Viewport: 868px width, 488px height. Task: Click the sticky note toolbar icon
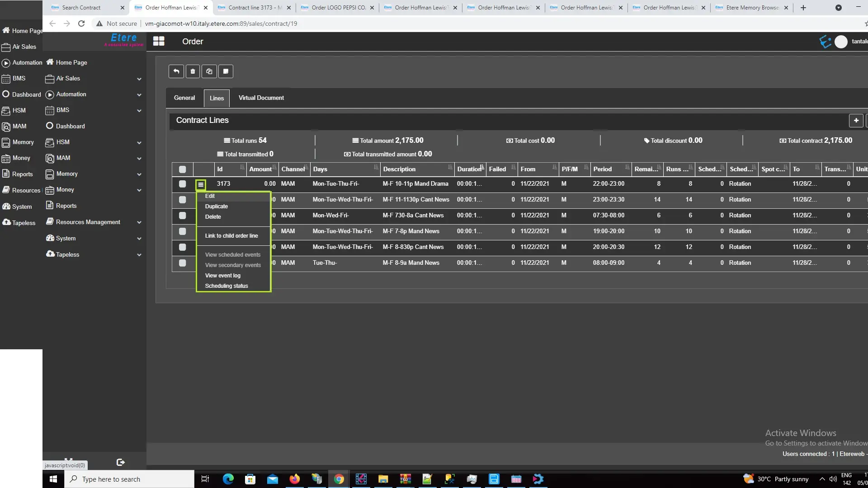tap(226, 71)
